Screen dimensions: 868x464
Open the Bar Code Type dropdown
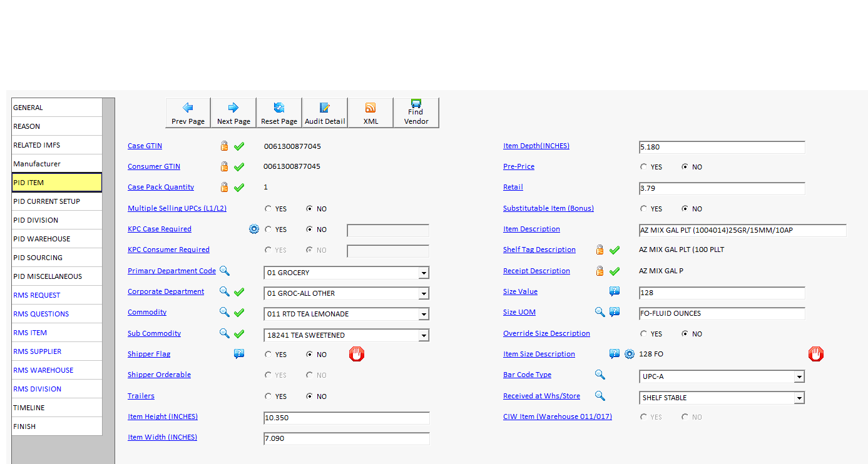click(799, 376)
